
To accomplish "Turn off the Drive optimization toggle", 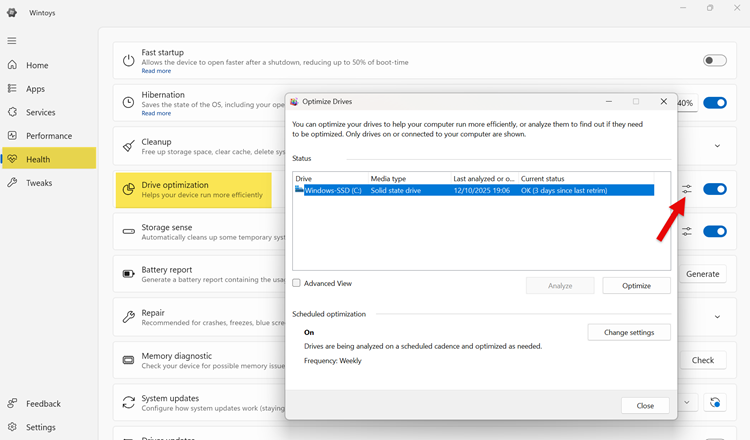I will [714, 189].
